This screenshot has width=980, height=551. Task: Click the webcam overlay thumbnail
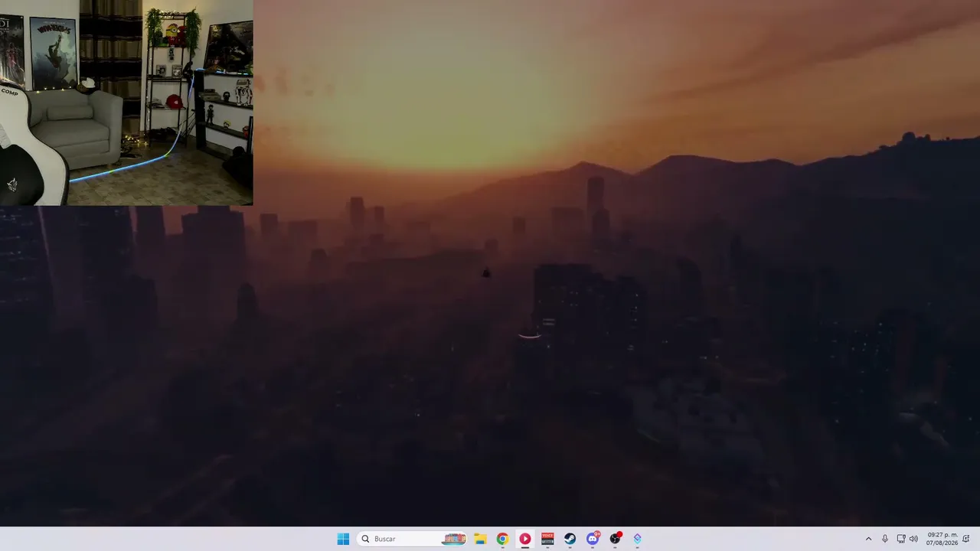coord(126,103)
